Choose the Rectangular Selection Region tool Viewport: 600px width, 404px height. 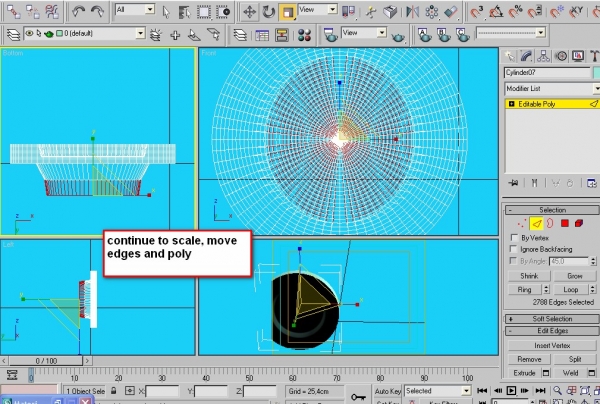(204, 12)
